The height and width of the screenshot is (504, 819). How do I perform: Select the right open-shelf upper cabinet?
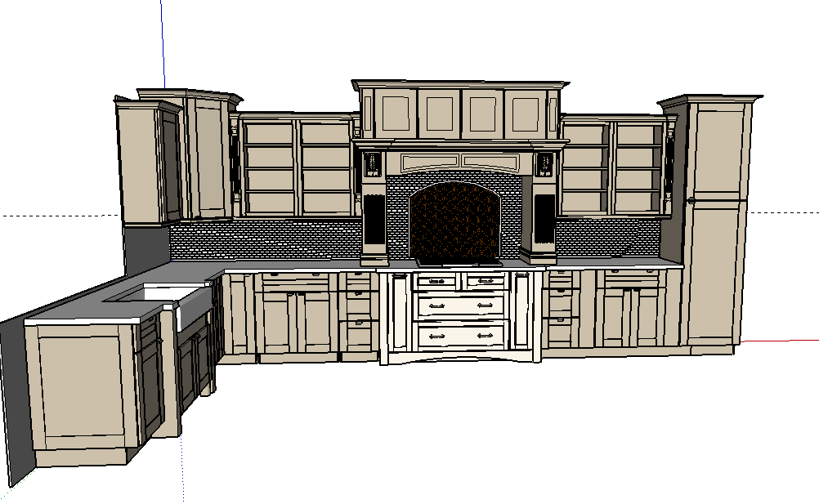[613, 167]
